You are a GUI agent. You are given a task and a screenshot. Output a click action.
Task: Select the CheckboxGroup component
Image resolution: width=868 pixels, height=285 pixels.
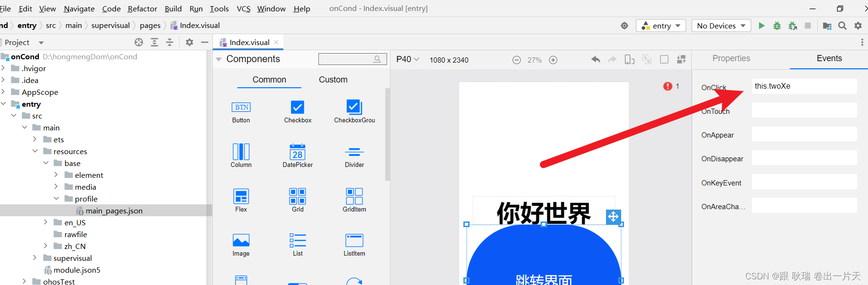354,112
